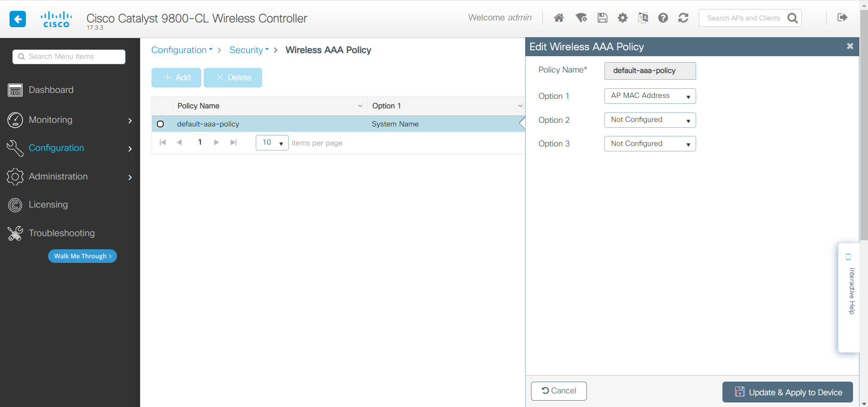This screenshot has width=868, height=407.
Task: Click Update & Apply to Device
Action: (x=788, y=392)
